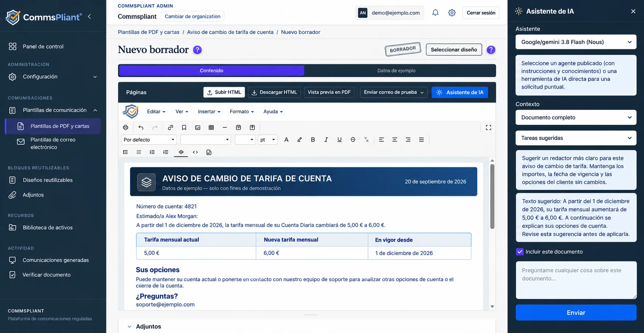Screen dimensions: 644x333
Task: Expand the Enviar correo de prueba dropdown
Action: click(394, 92)
